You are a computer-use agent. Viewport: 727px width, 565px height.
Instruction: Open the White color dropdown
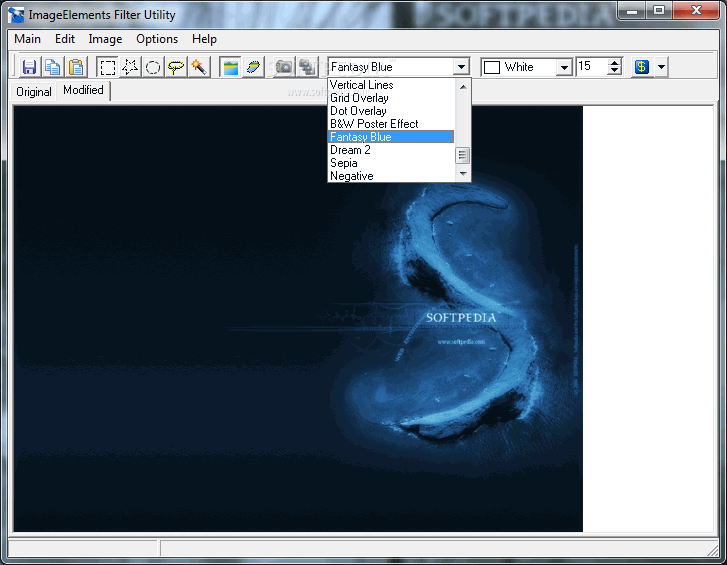[x=564, y=68]
